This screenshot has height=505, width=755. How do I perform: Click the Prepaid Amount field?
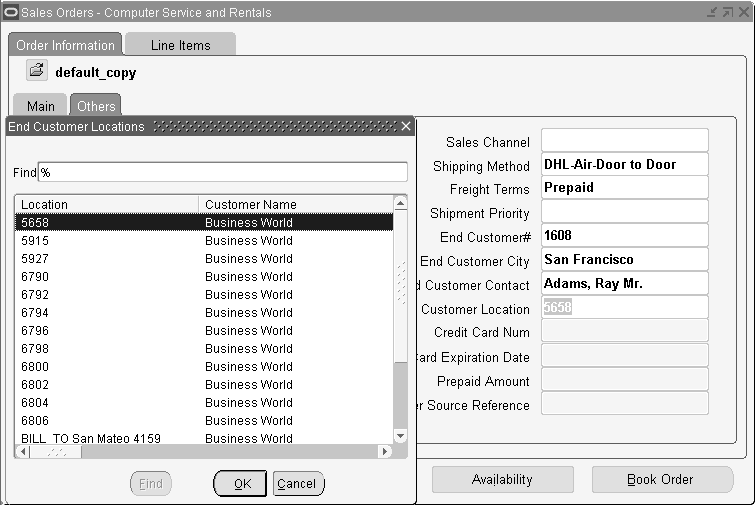coord(625,379)
